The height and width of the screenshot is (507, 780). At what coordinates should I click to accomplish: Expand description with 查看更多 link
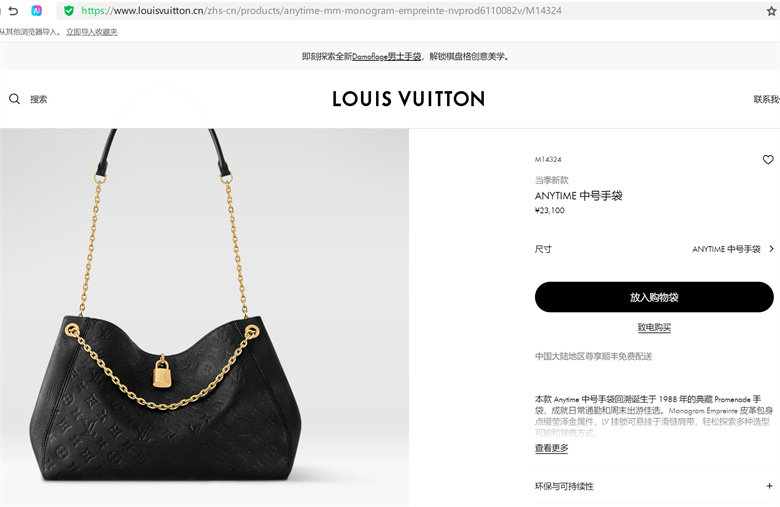coord(551,448)
